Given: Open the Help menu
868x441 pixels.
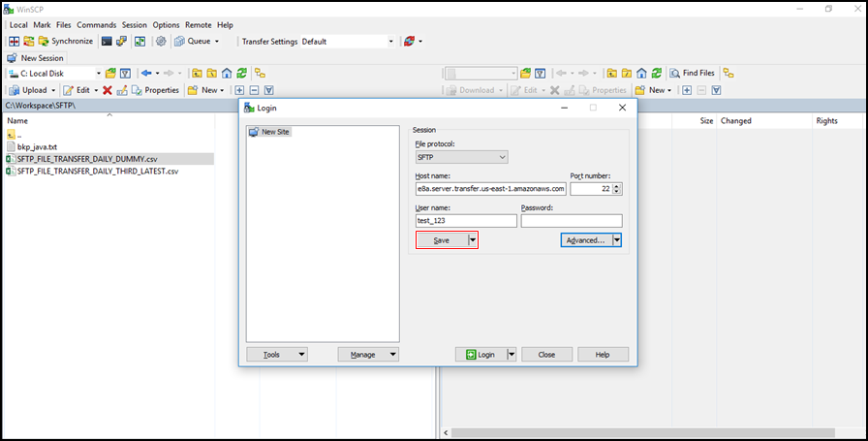Looking at the screenshot, I should (225, 25).
